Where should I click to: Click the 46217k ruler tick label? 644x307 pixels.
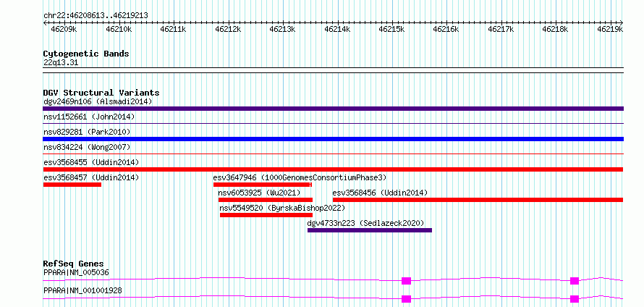[501, 29]
